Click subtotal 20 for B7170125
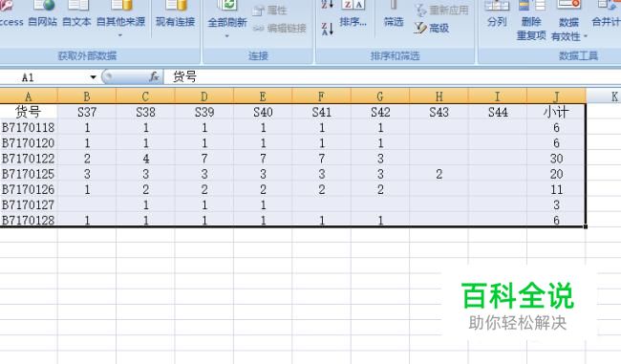This screenshot has width=621, height=364. tap(556, 174)
